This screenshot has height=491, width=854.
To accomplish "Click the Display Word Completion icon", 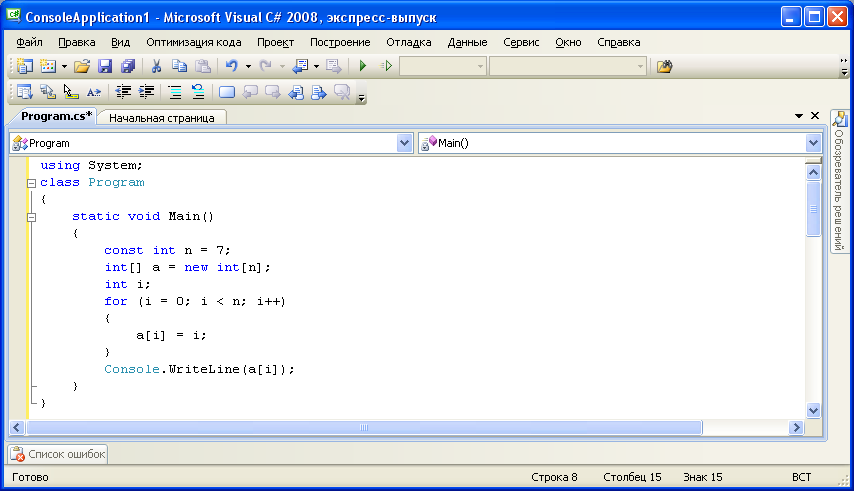I will (x=94, y=92).
